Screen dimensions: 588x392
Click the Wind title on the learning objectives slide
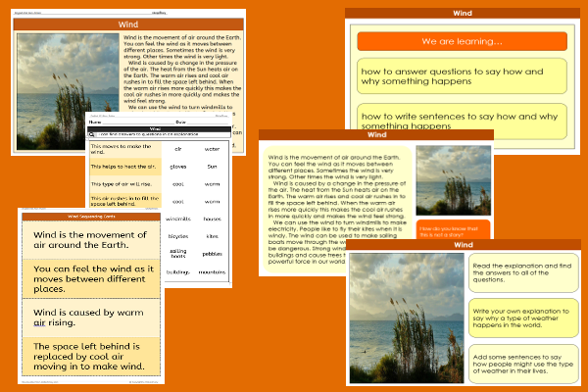pyautogui.click(x=463, y=13)
